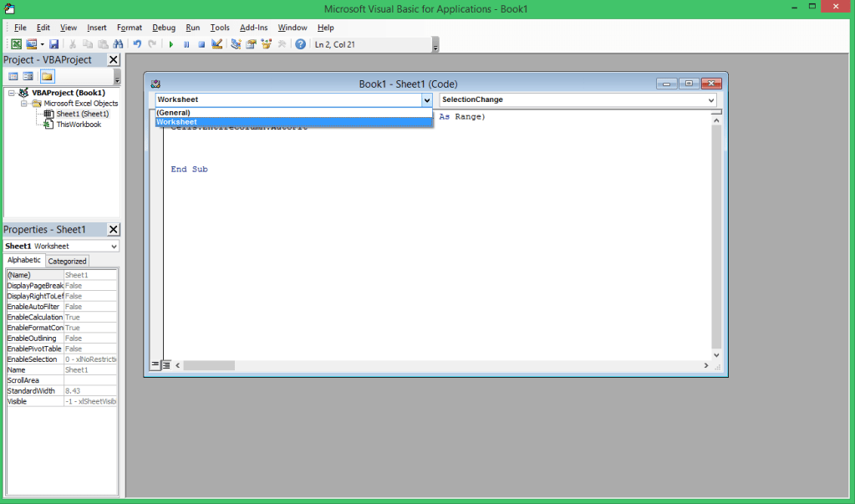Screen dimensions: 855x504
Task: Click the Save workbook toolbar icon
Action: tap(53, 44)
